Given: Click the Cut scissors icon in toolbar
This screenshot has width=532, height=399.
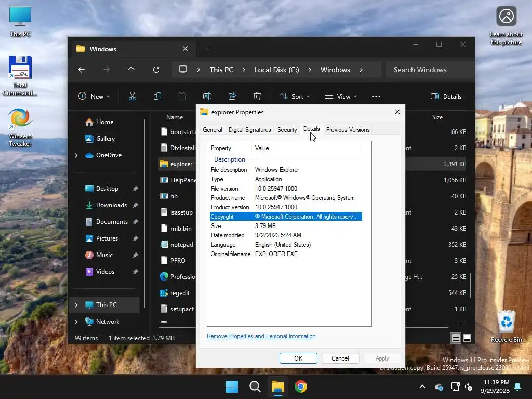Looking at the screenshot, I should pyautogui.click(x=132, y=96).
